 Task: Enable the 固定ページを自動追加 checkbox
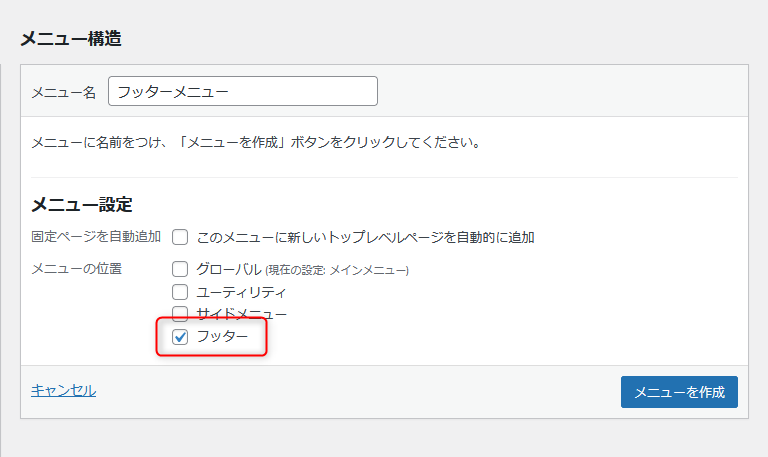(180, 237)
